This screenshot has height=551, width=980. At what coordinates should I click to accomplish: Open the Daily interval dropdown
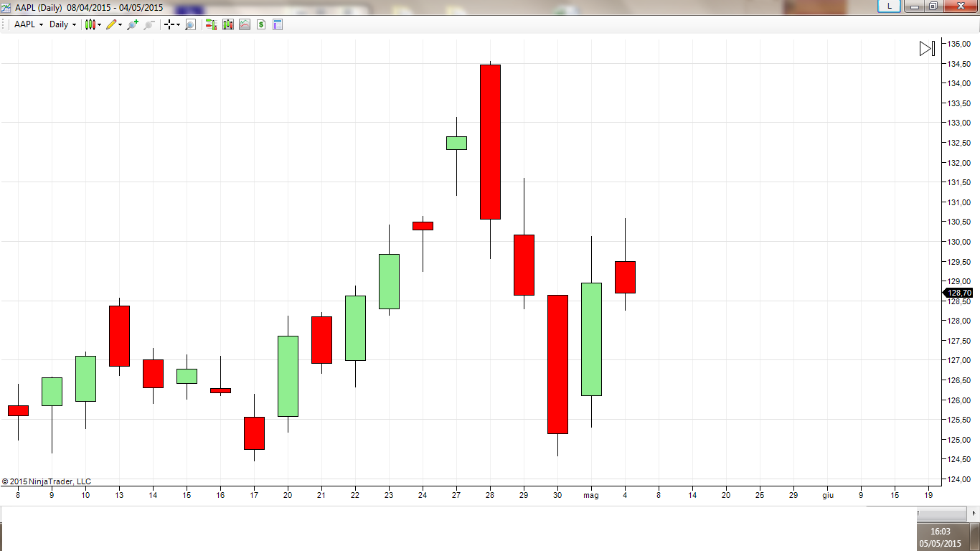(x=62, y=24)
